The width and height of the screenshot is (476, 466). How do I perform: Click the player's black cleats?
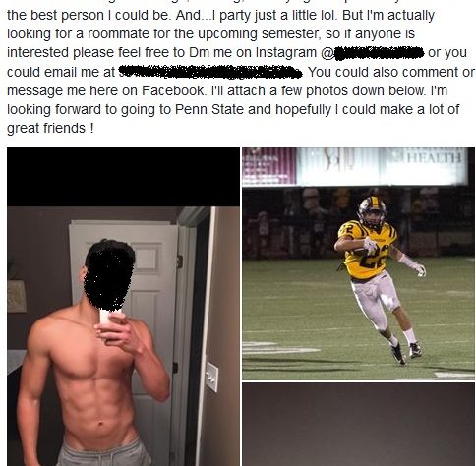click(406, 353)
